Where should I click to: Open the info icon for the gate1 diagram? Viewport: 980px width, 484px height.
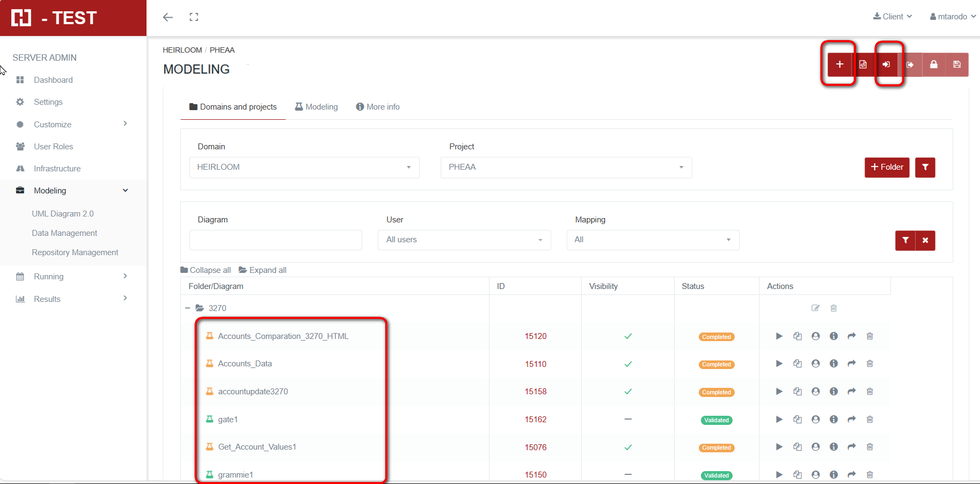coord(833,420)
